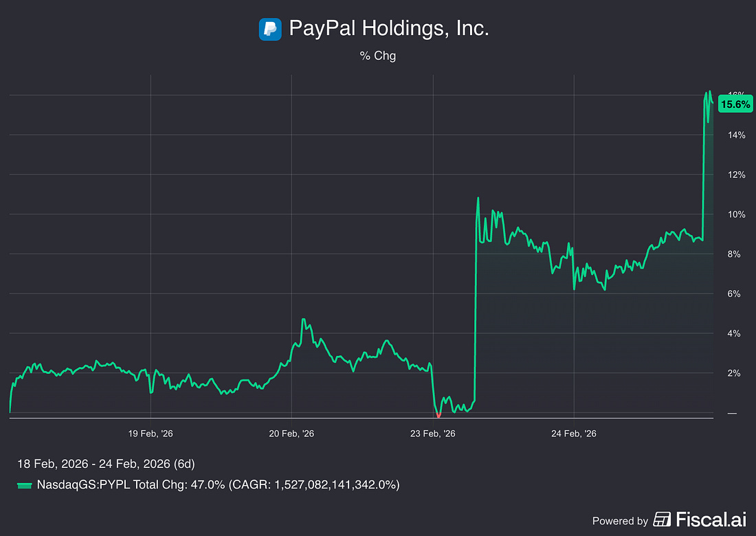Click the '% Chg' subtitle
Viewport: 756px width, 536px height.
pos(377,56)
